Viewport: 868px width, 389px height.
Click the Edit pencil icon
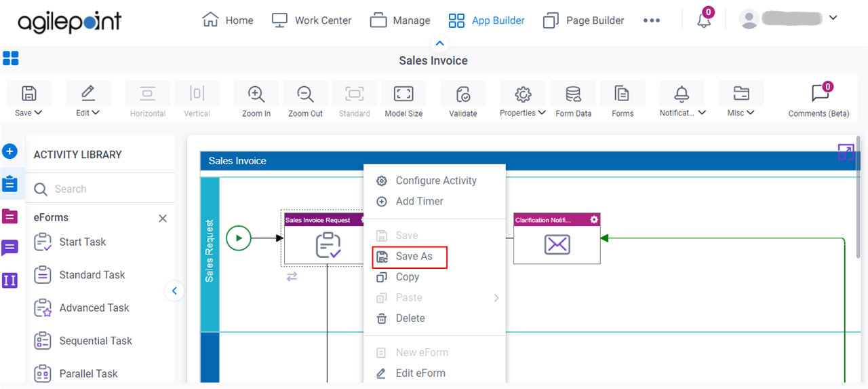[88, 94]
